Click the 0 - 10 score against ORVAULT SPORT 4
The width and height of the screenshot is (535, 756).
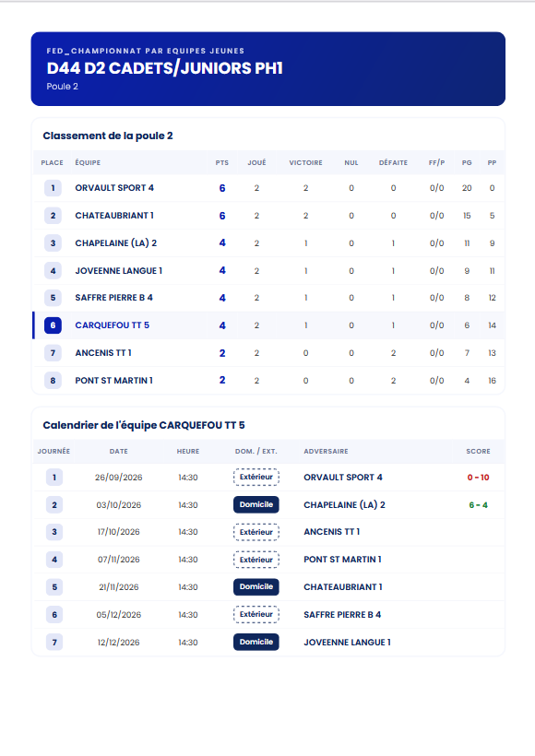point(478,478)
